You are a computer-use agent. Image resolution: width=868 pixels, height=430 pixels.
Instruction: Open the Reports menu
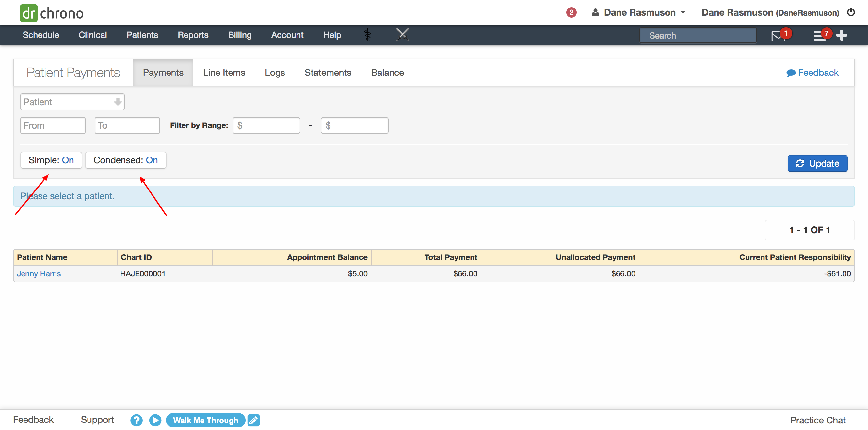pyautogui.click(x=193, y=35)
